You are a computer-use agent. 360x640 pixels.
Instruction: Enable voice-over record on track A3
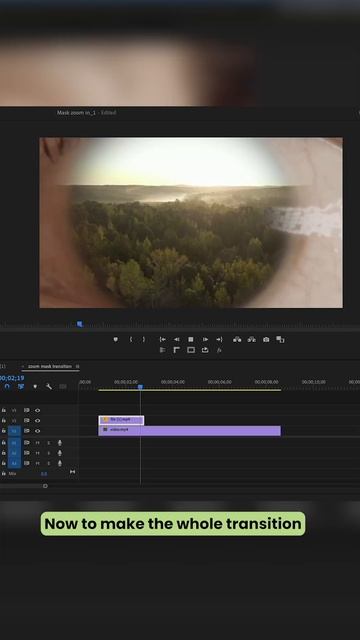[x=60, y=463]
